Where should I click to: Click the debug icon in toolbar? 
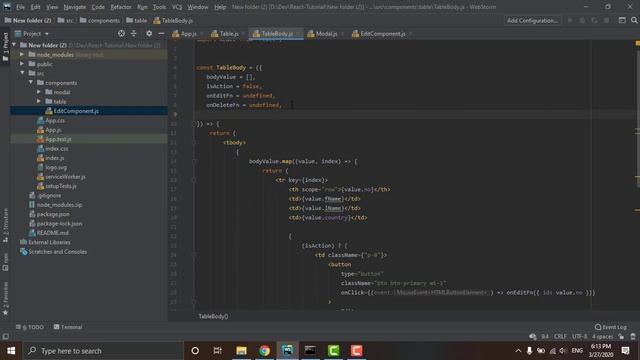(582, 20)
